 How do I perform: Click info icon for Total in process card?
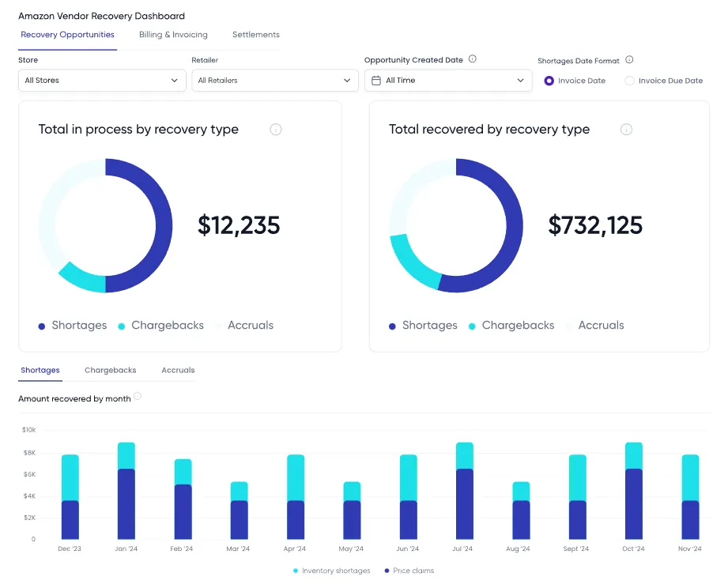[276, 130]
